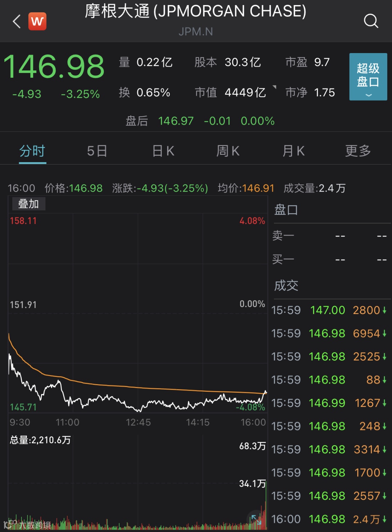392x532 pixels.
Task: Tap the volume bar chart area
Action: click(x=138, y=481)
